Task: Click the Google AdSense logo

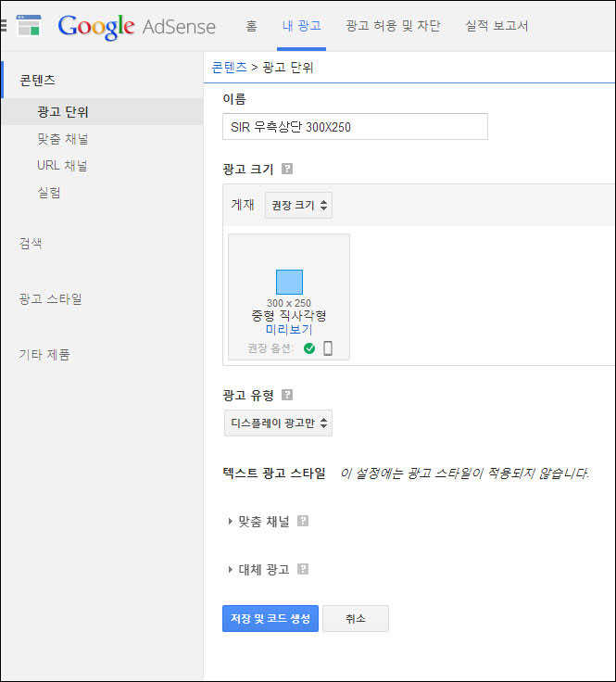Action: (x=136, y=26)
